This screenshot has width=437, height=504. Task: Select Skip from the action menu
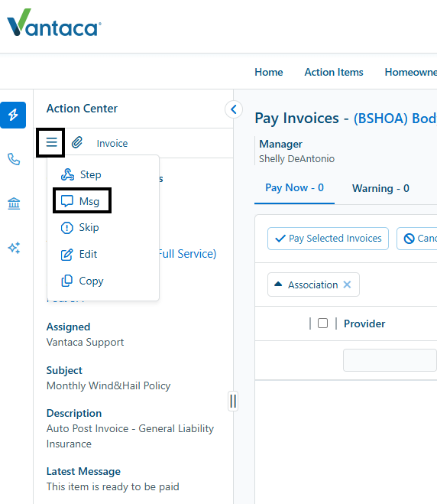[80, 228]
